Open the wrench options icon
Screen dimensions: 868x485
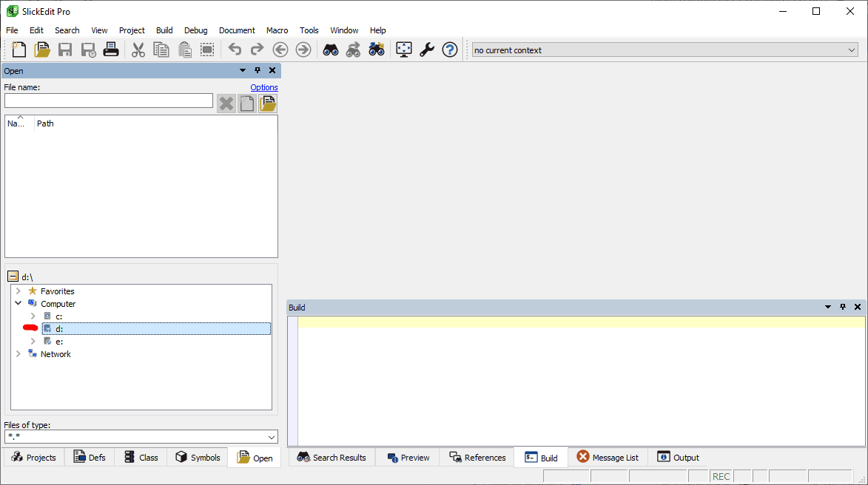[427, 50]
